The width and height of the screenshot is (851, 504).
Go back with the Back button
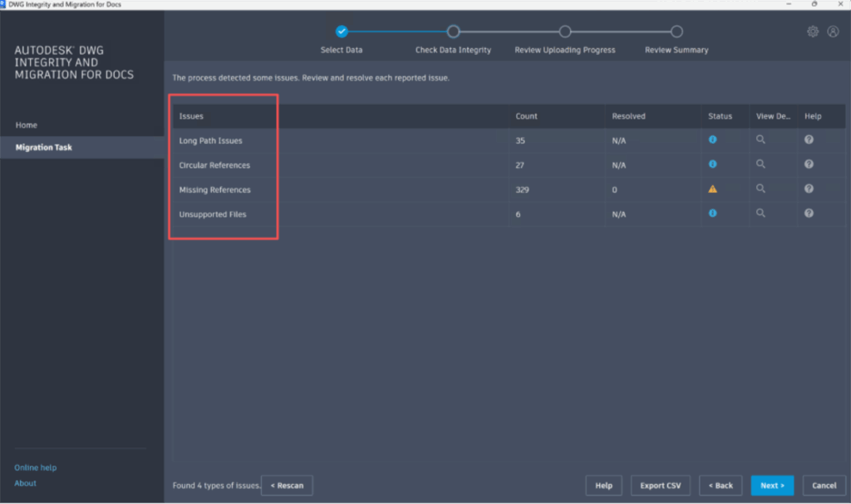tap(721, 485)
